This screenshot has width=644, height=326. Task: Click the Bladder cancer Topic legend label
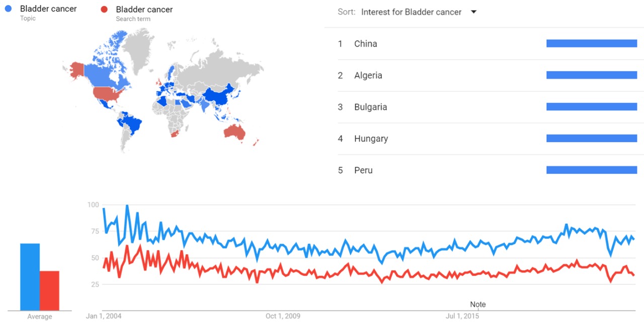tap(48, 9)
